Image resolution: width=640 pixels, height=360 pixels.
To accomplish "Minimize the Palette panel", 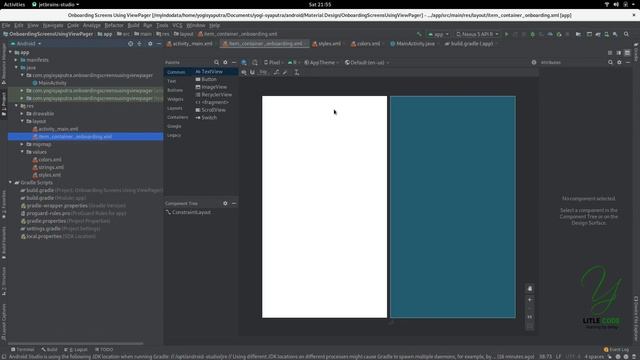I will point(234,62).
